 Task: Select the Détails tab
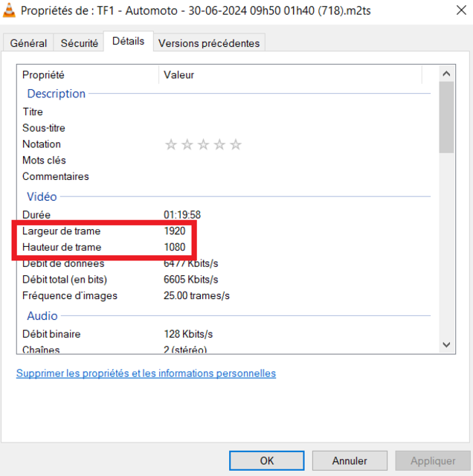click(128, 41)
